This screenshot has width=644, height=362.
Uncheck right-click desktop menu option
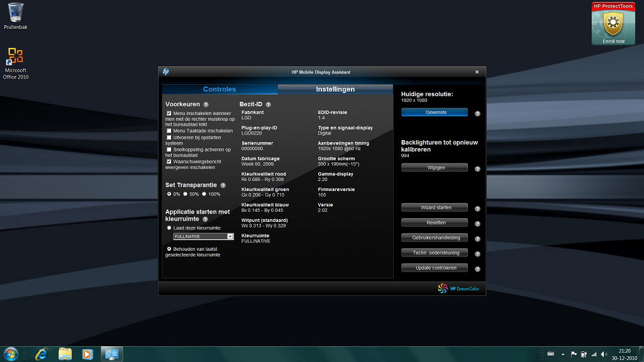click(169, 113)
